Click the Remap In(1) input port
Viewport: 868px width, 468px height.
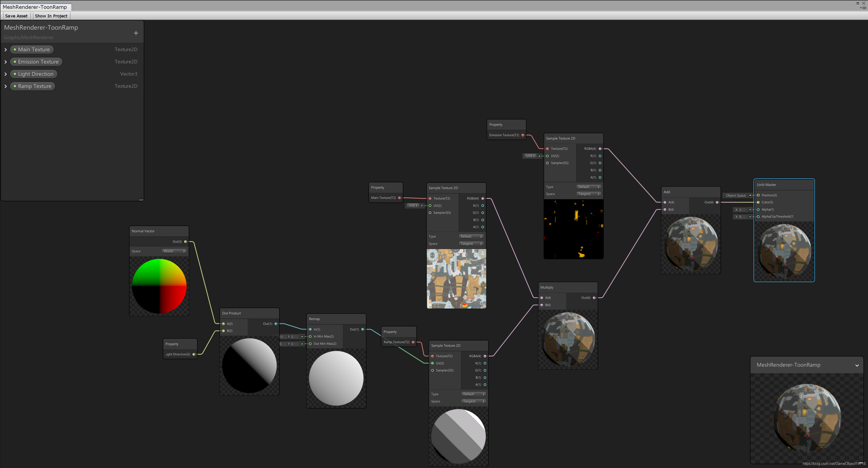pyautogui.click(x=310, y=329)
